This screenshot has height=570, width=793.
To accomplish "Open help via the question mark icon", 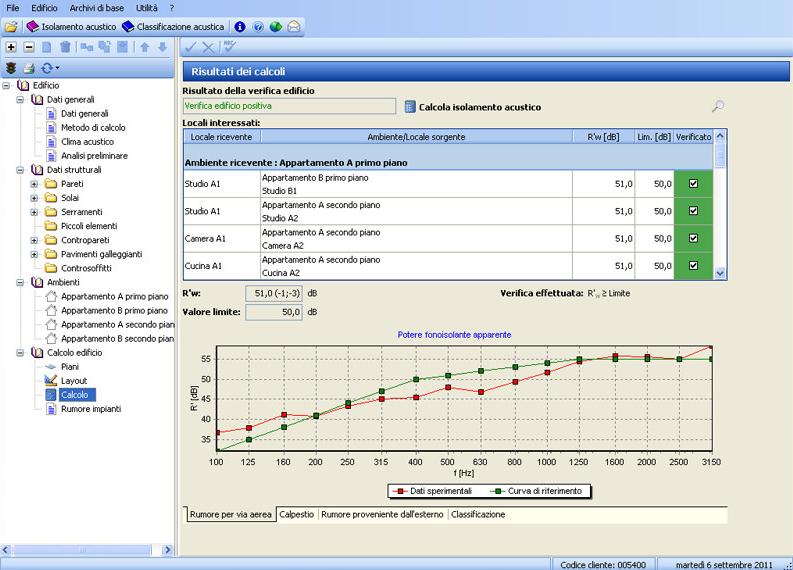I will coord(258,27).
